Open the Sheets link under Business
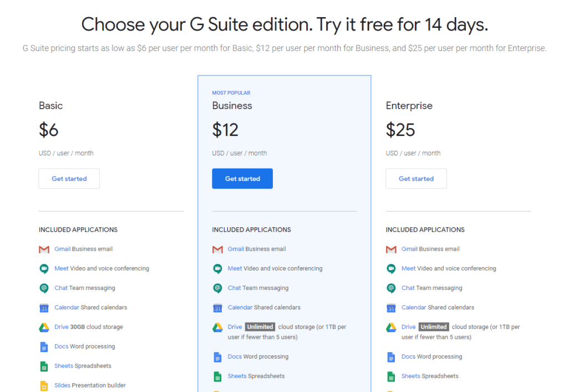Screen dimensions: 568x392 click(237, 376)
